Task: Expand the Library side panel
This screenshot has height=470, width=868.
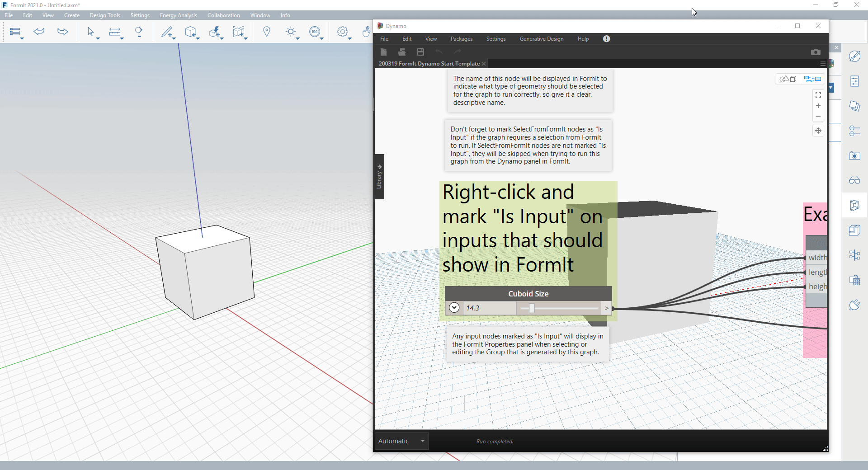Action: click(x=379, y=177)
